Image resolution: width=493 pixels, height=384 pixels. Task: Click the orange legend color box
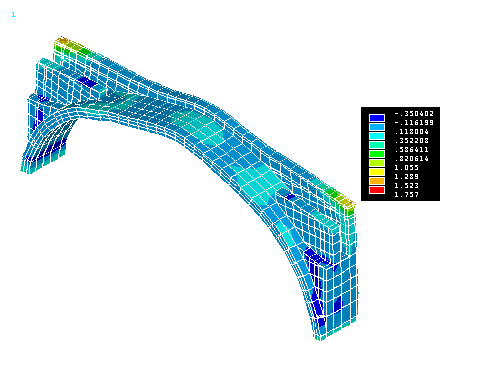(x=377, y=181)
